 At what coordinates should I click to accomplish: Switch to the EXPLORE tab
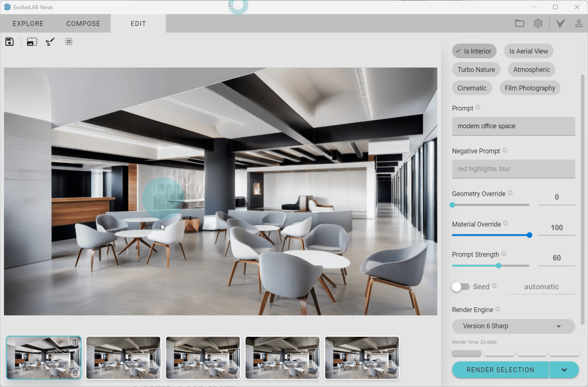coord(28,24)
